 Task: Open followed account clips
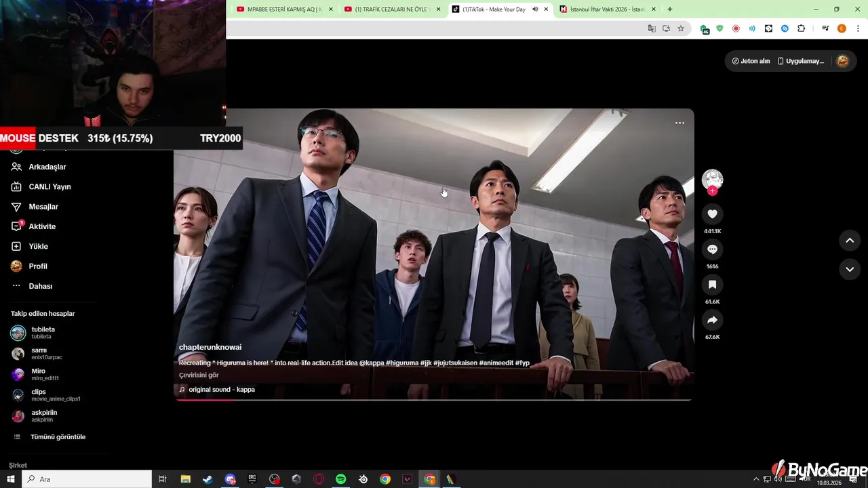pos(56,395)
